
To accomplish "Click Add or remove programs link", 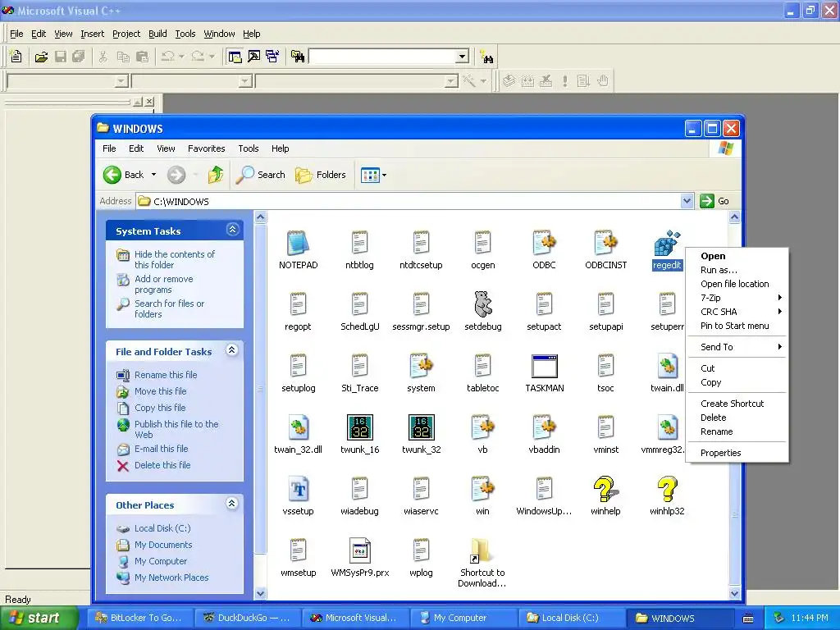I will click(x=164, y=285).
